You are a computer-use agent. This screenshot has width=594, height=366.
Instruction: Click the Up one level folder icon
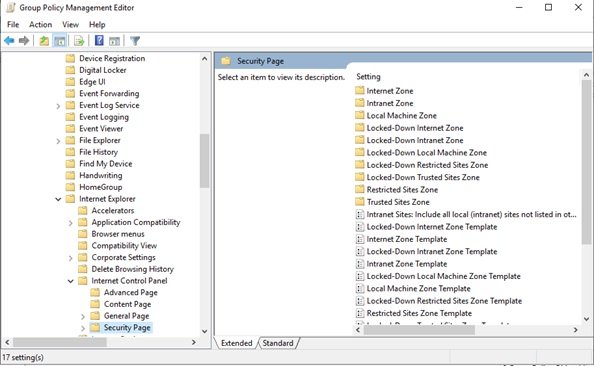click(x=44, y=41)
